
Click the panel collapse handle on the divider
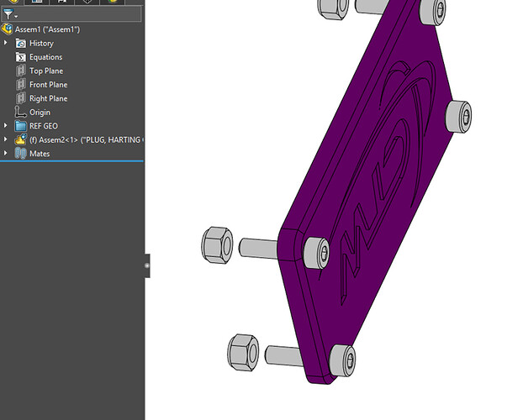(147, 265)
